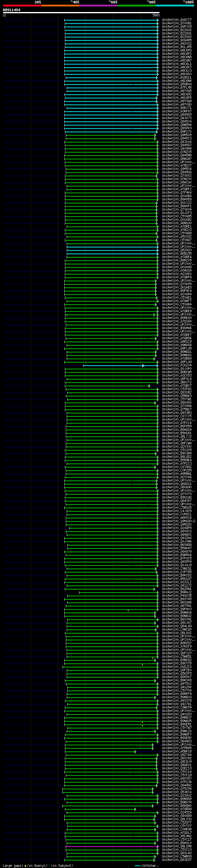The width and height of the screenshot is (197, 868).
Task: Select the label UniRef100_Q40283
Action: [x=176, y=714]
